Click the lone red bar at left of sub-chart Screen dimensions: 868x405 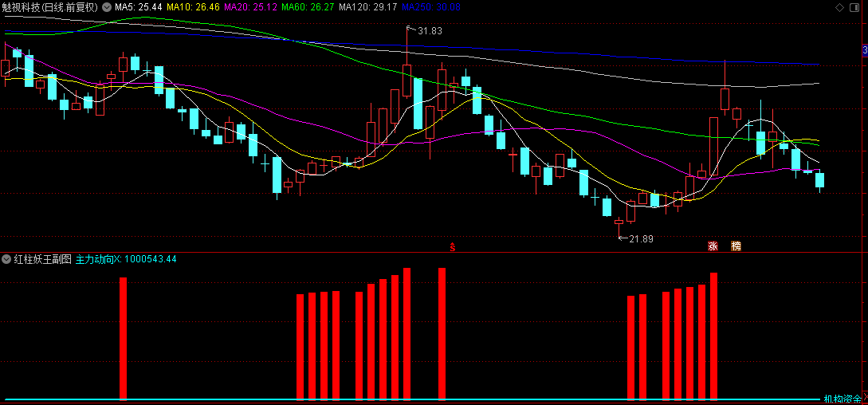pyautogui.click(x=123, y=339)
